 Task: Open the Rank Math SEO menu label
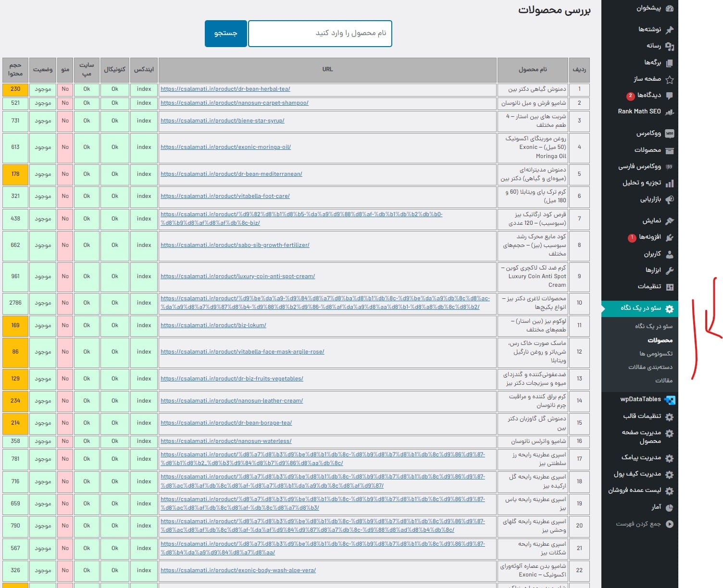point(639,111)
